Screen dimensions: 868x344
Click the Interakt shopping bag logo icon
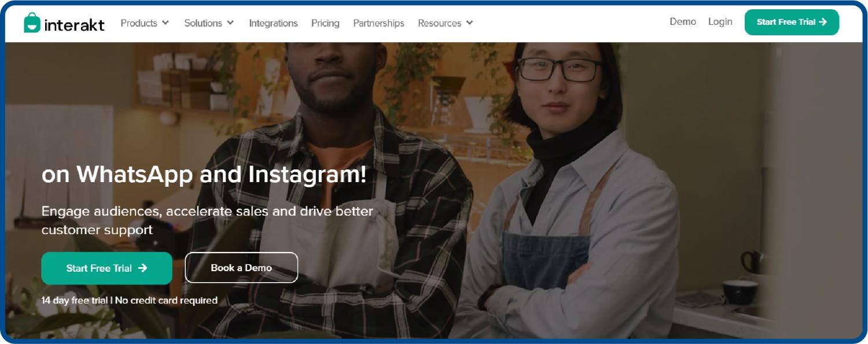(32, 23)
